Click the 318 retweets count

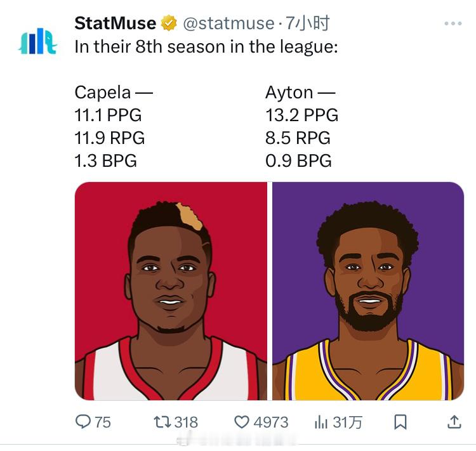pyautogui.click(x=186, y=422)
